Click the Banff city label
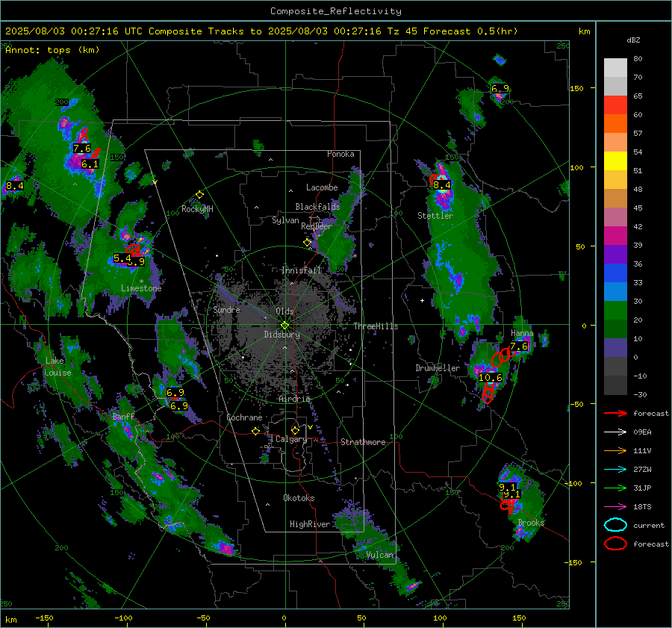Viewport: 672px width, 628px height. pos(123,417)
